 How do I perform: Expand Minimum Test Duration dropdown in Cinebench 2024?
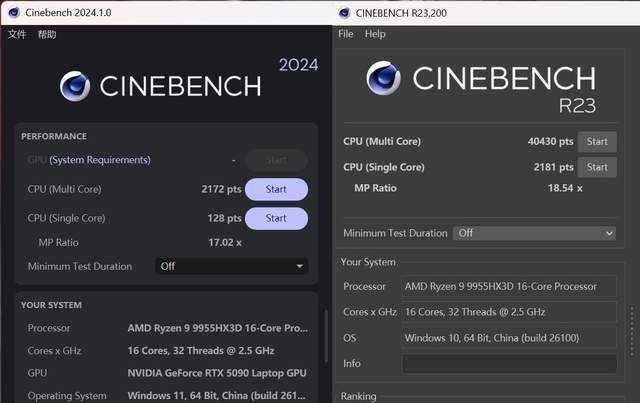232,266
